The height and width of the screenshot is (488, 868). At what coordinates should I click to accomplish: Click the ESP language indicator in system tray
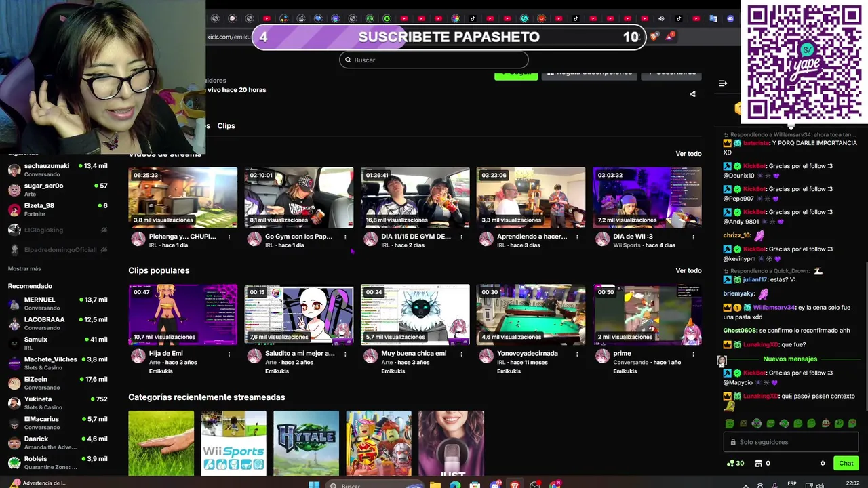point(792,484)
